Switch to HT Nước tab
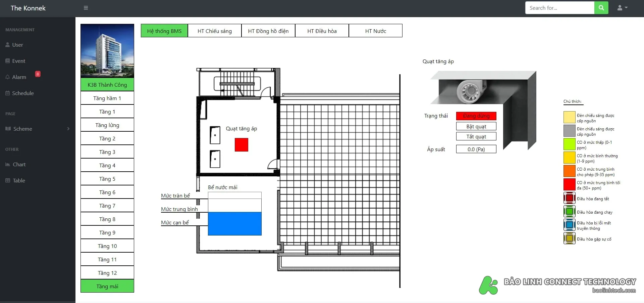 pos(376,31)
